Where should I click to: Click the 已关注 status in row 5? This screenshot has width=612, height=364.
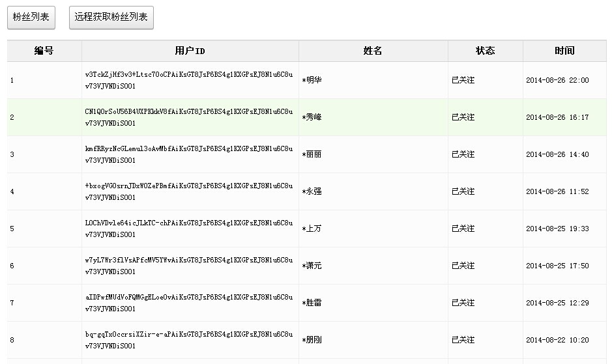pos(463,229)
